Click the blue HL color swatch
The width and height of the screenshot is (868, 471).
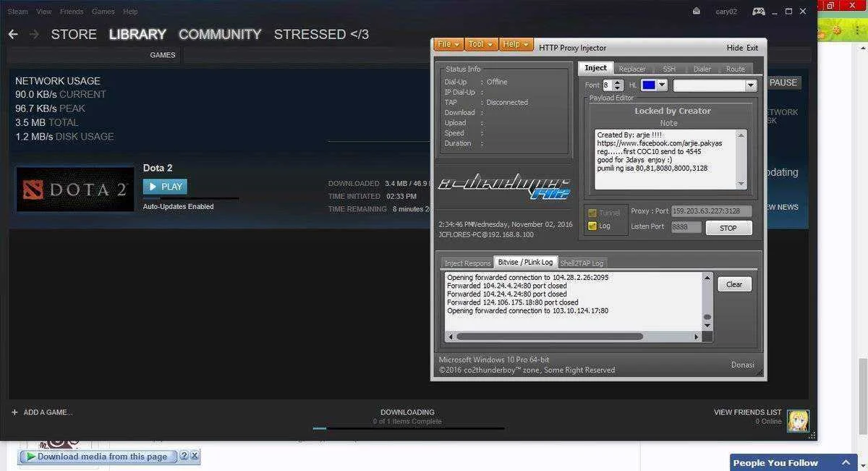[649, 85]
